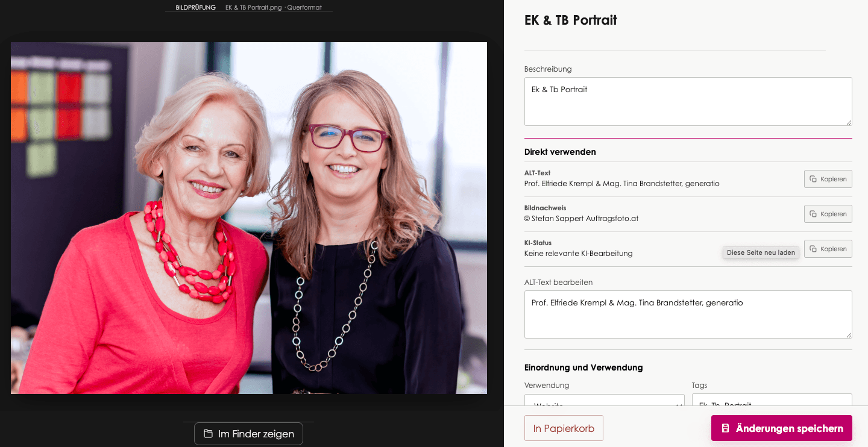Focus the Beschreibung text box

tap(688, 101)
